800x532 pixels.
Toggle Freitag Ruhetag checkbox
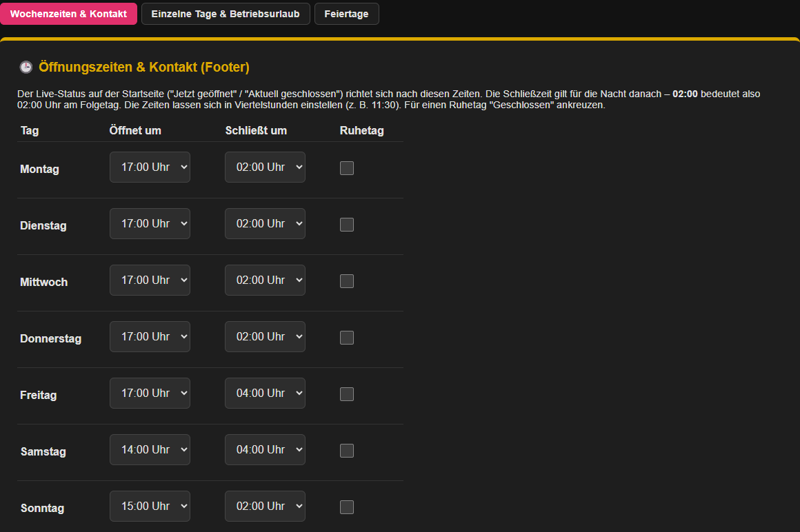(347, 394)
